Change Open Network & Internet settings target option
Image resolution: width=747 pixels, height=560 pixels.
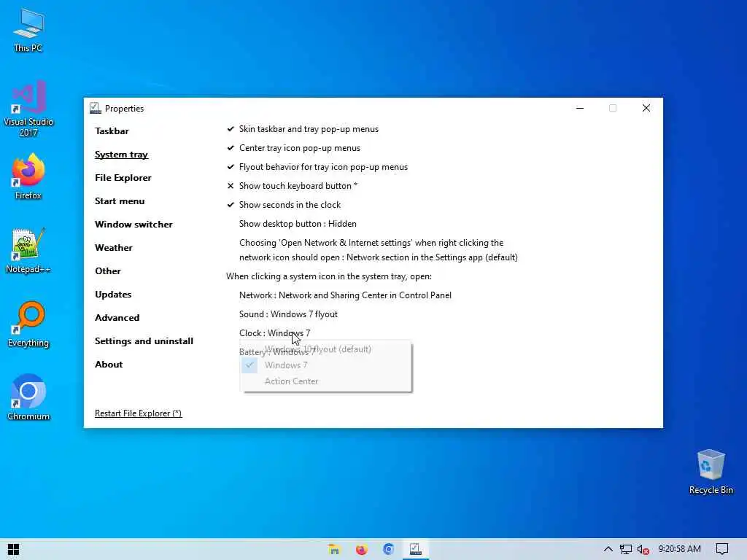(x=379, y=250)
